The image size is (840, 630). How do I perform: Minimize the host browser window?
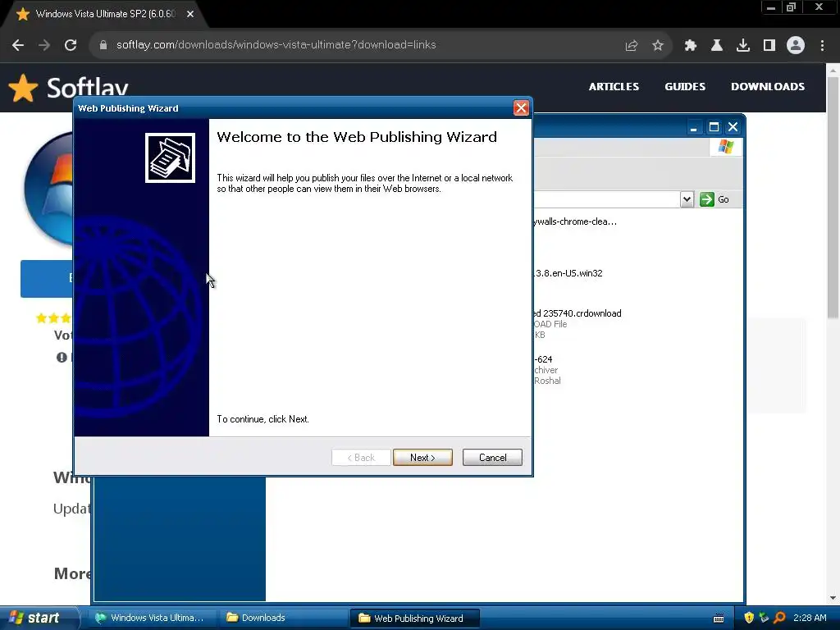click(771, 7)
